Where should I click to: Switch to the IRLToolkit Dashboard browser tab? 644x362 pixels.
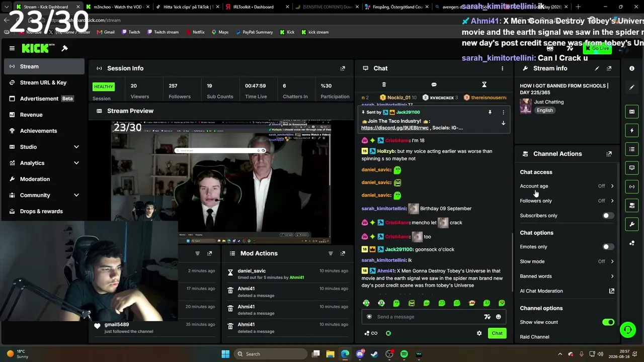257,7
